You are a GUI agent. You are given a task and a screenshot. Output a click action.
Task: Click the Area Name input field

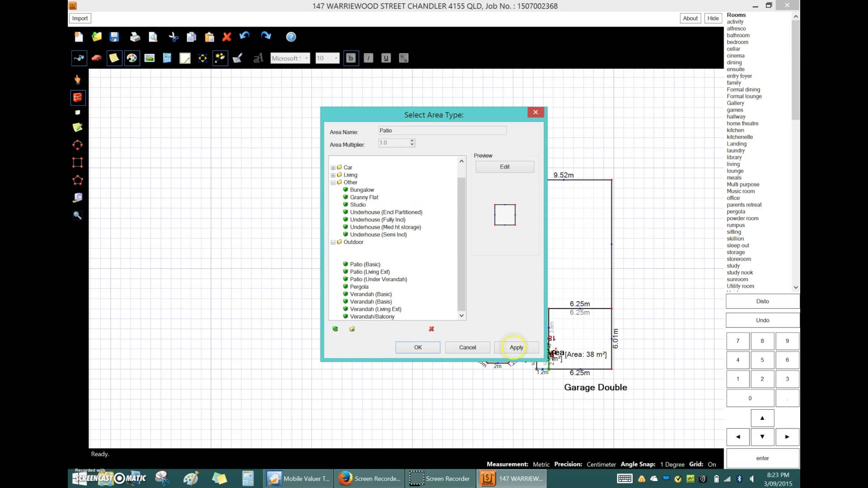click(442, 131)
